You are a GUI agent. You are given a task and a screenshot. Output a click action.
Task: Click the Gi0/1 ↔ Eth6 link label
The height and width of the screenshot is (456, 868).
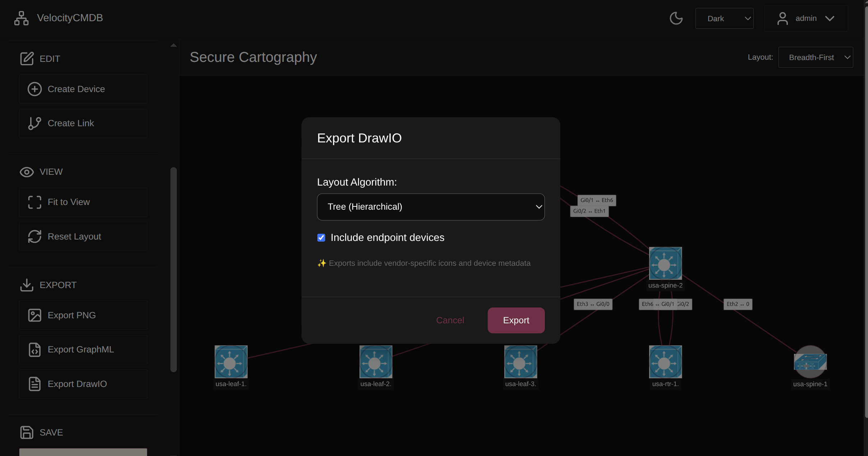(x=596, y=200)
